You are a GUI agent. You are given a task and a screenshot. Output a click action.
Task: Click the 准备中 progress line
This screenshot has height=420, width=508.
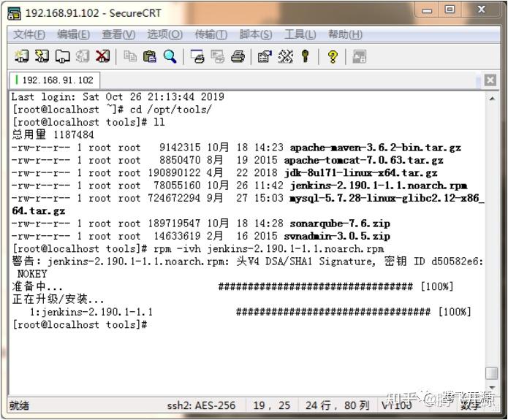click(232, 286)
